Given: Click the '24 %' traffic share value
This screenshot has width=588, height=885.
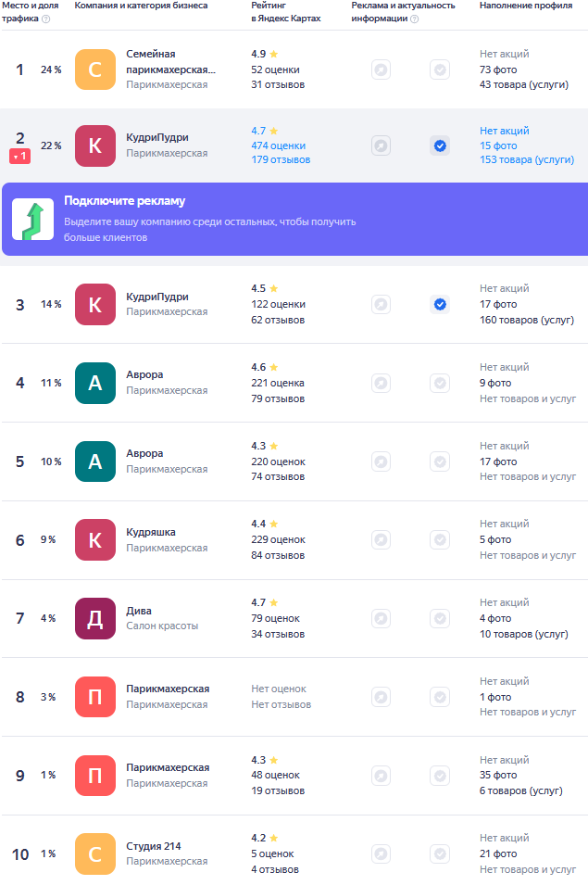Looking at the screenshot, I should (x=51, y=70).
